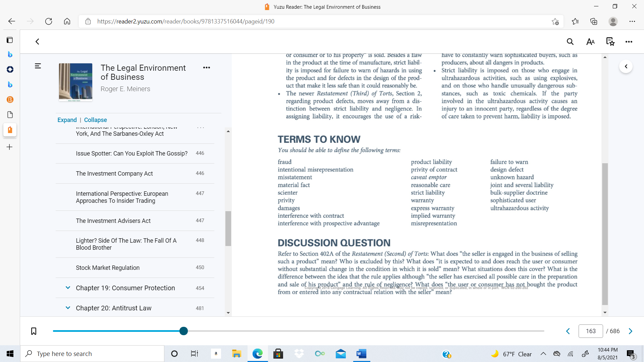Open Dropbox from taskbar
644x362 pixels.
[299, 354]
